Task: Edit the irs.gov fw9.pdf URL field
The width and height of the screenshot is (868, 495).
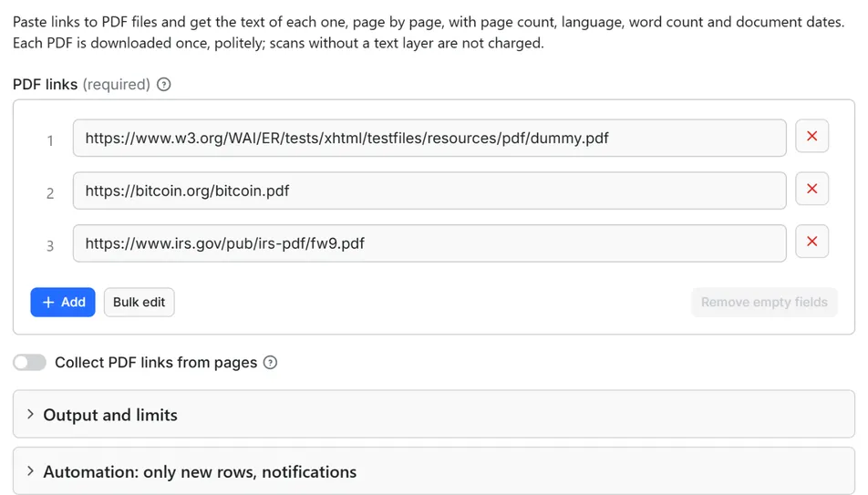Action: pos(429,243)
